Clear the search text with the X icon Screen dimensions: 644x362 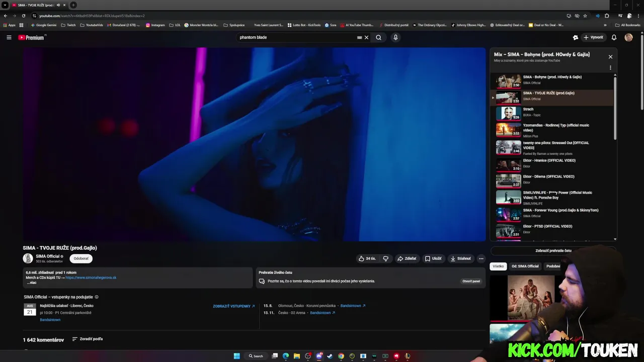[x=366, y=37]
